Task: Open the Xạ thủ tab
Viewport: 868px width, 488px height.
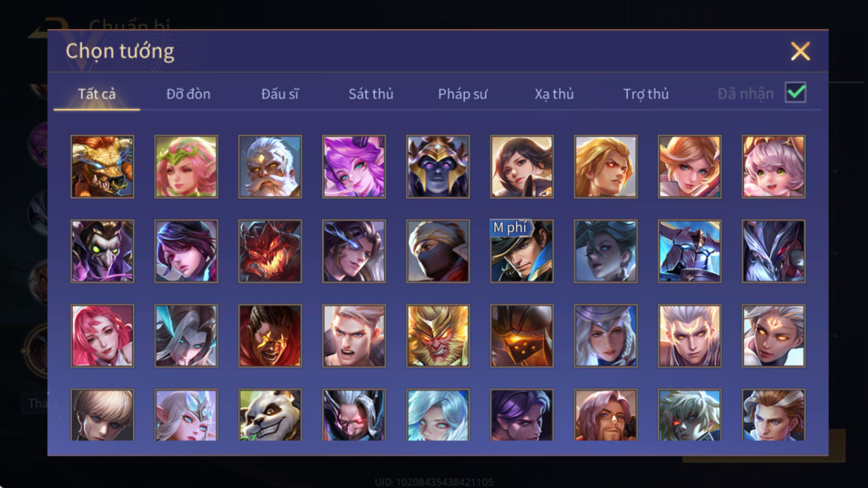Action: click(x=554, y=94)
